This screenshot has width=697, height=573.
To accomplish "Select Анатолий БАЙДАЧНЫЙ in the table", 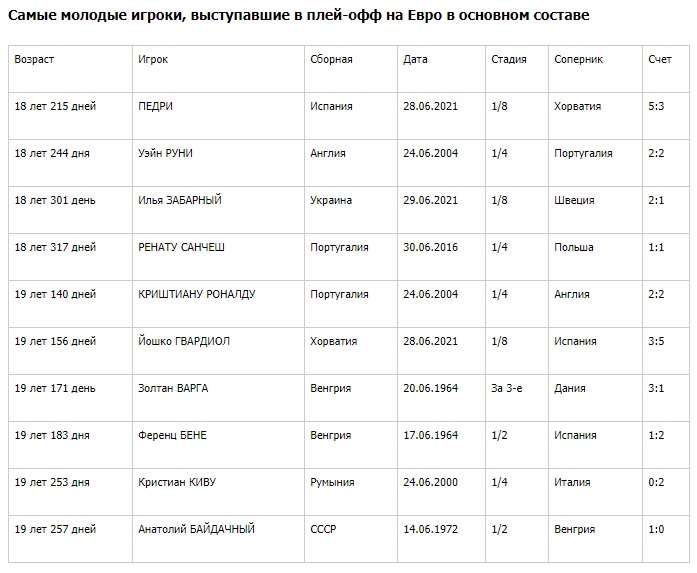I will tap(196, 530).
